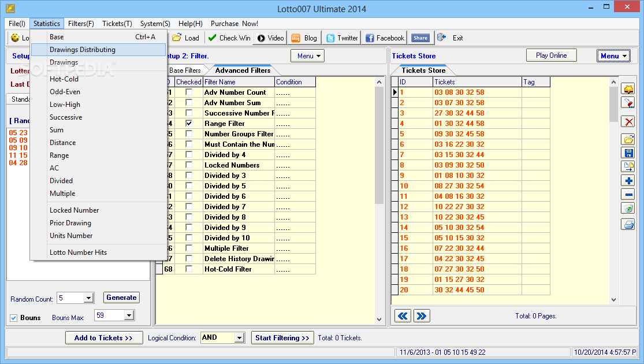644x364 pixels.
Task: Click the filter list vertical scrollbar
Action: click(x=379, y=201)
